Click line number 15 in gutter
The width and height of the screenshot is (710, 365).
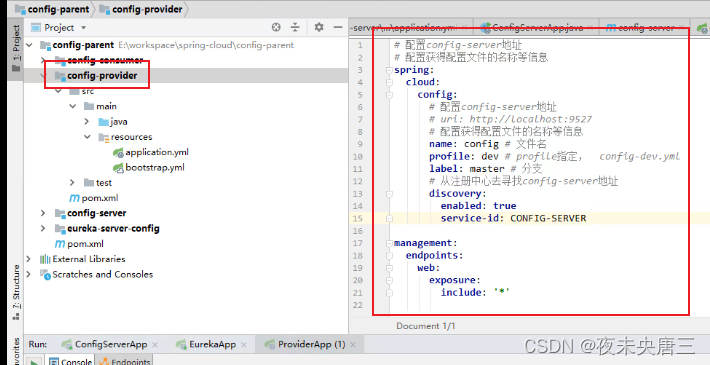(x=359, y=218)
